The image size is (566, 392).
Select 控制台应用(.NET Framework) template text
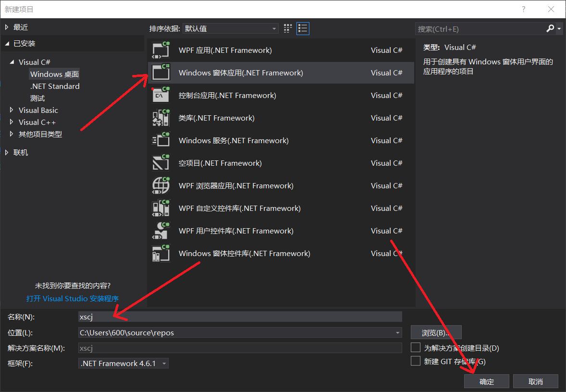point(227,95)
